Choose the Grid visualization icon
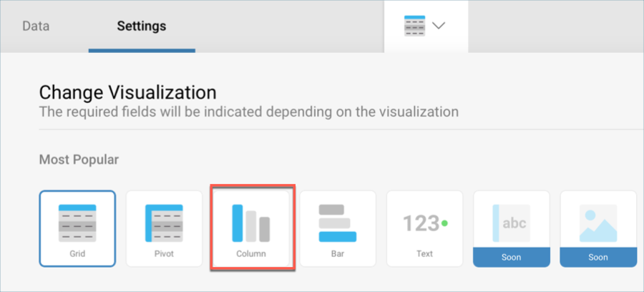Viewport: 644px width, 292px height. click(x=77, y=223)
